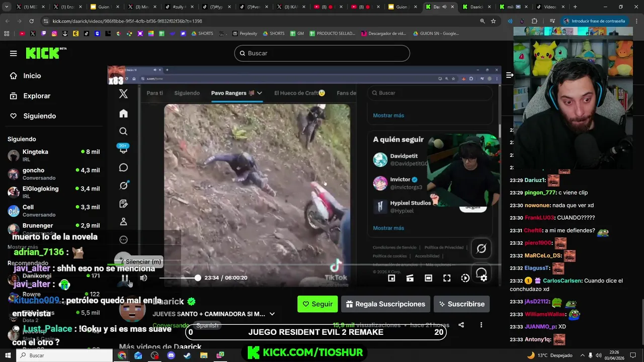
Task: Click X messages icon in streamed sidebar
Action: tap(123, 167)
